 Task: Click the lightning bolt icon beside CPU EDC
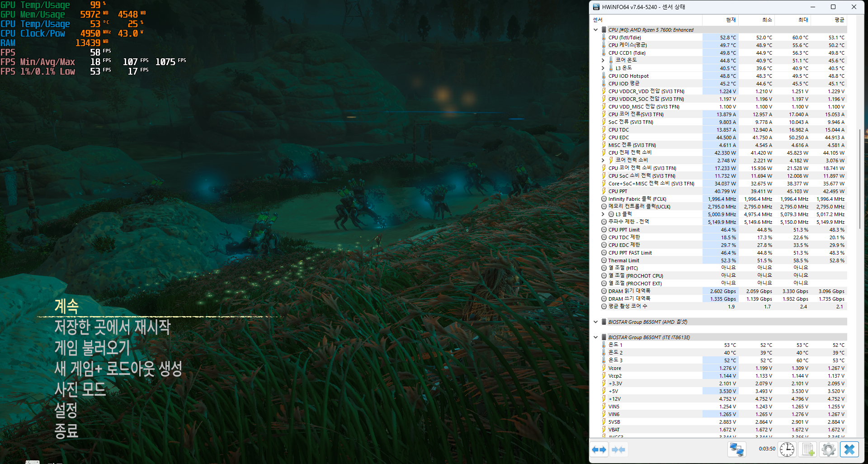[x=604, y=137]
